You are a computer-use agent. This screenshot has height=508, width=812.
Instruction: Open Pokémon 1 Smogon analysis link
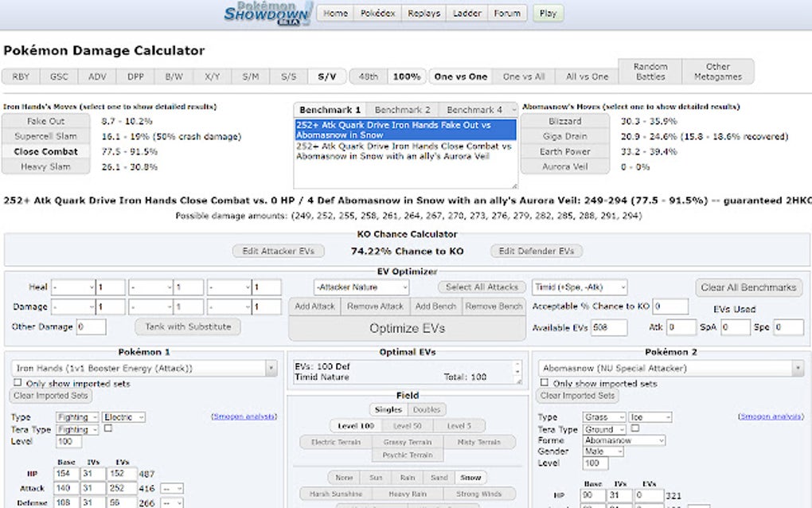pyautogui.click(x=244, y=416)
